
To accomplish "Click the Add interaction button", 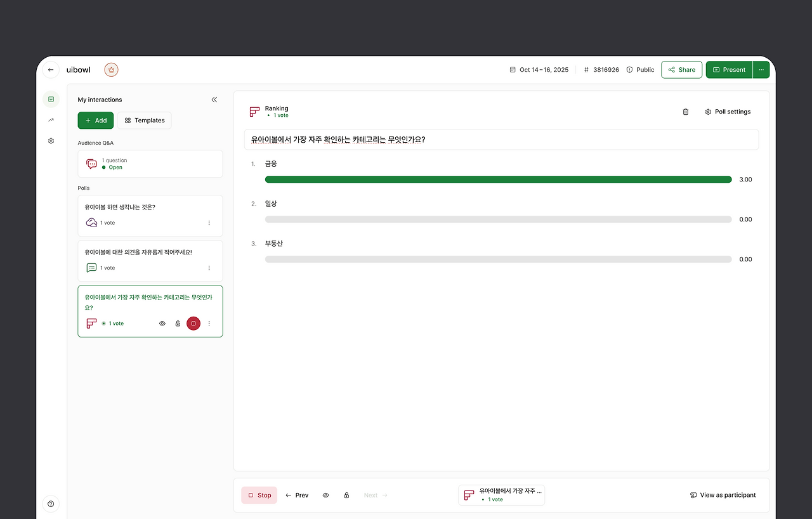I will (96, 121).
